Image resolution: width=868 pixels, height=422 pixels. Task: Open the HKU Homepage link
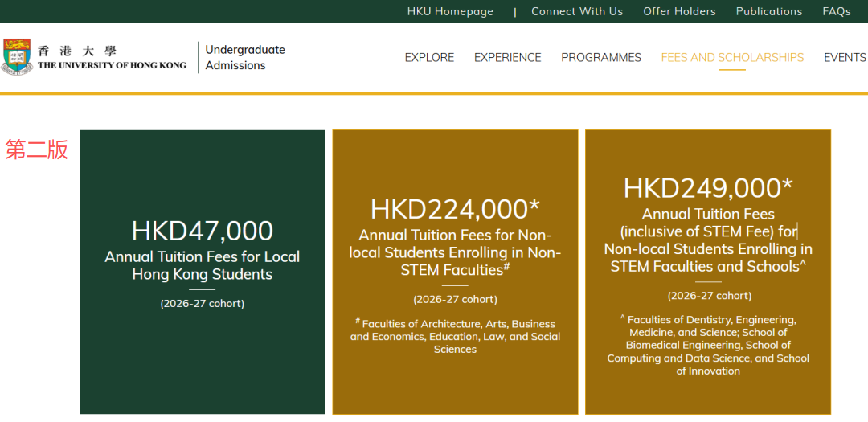[450, 11]
